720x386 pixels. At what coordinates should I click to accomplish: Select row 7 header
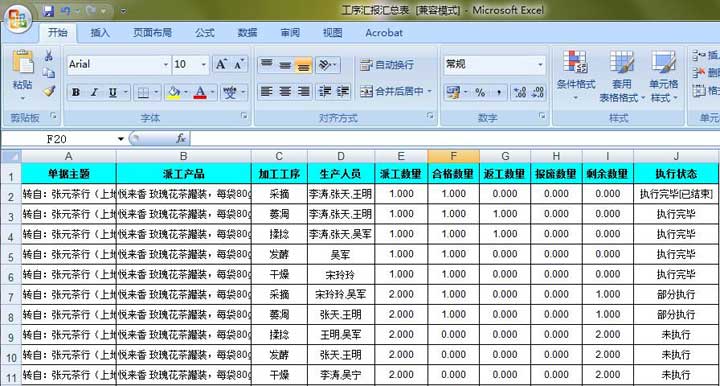11,296
